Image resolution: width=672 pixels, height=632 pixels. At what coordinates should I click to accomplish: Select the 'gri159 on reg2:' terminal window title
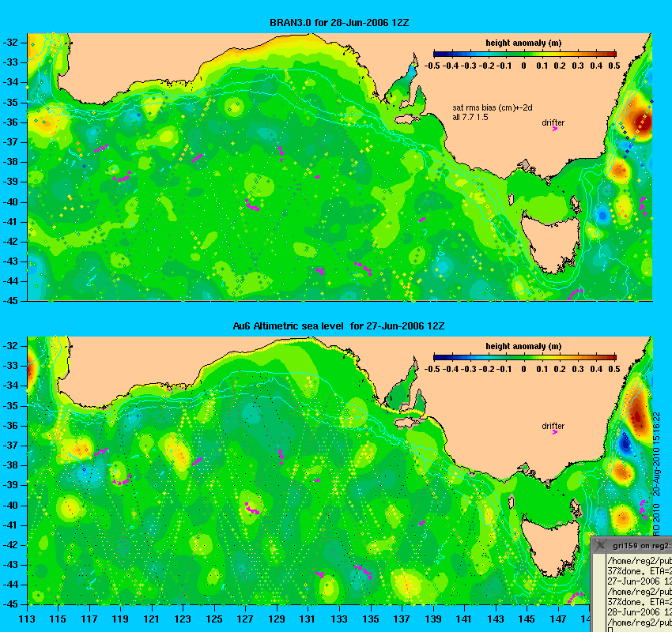pos(642,546)
